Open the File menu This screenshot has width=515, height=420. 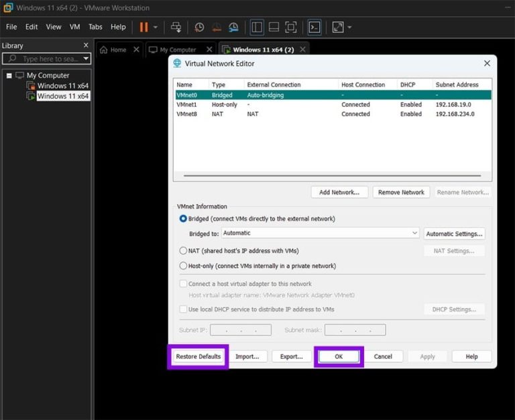pyautogui.click(x=11, y=27)
